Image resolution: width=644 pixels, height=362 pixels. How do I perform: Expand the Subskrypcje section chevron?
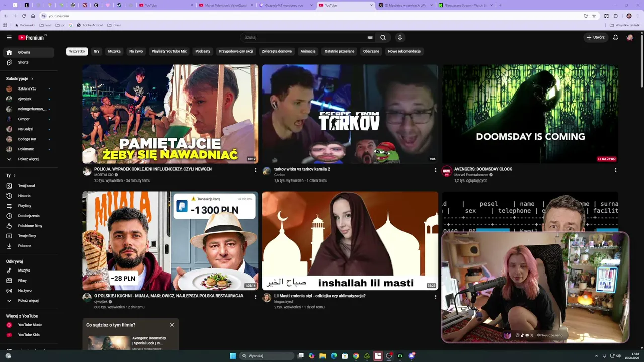[x=32, y=79]
